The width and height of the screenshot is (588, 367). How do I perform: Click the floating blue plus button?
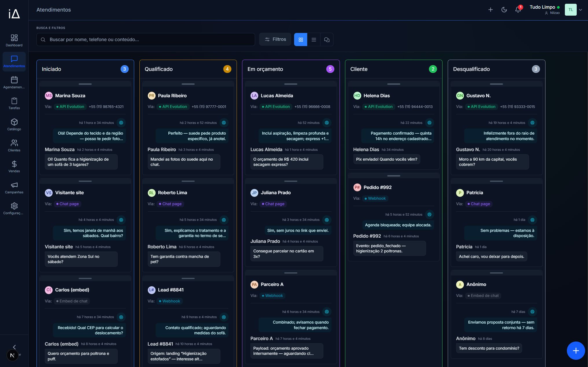576,351
